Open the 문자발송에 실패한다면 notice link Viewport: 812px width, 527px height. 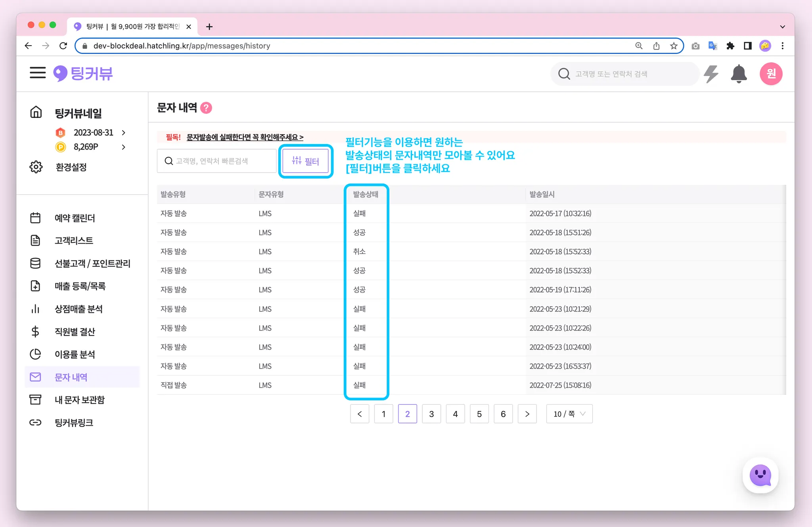coord(245,137)
